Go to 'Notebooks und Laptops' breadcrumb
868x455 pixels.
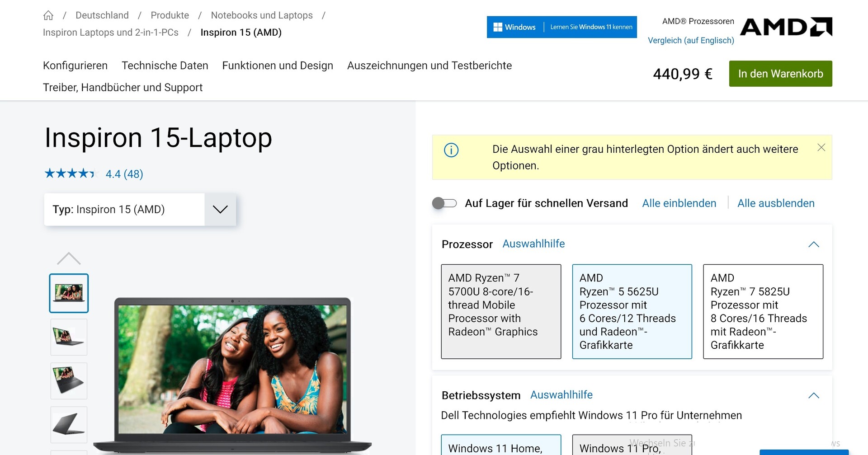[262, 15]
